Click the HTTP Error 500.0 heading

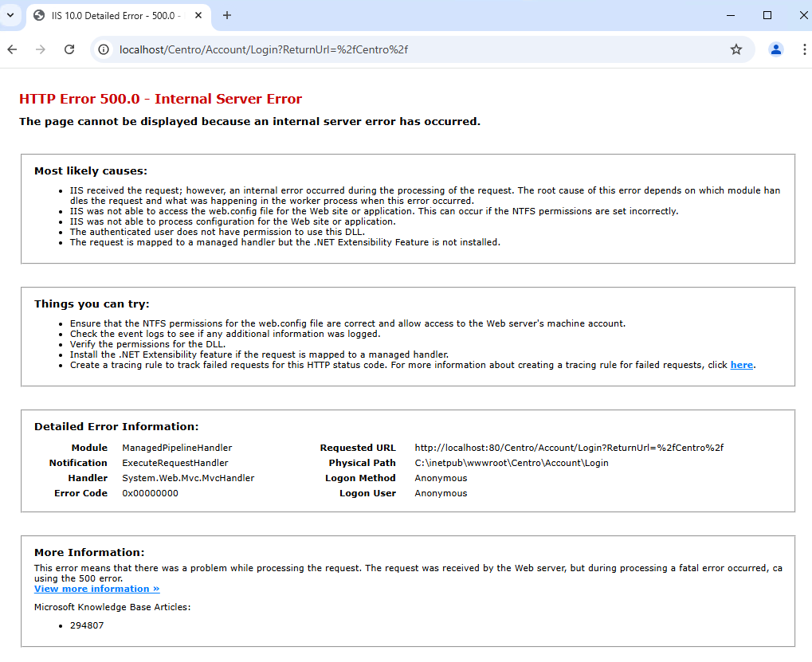pos(160,99)
